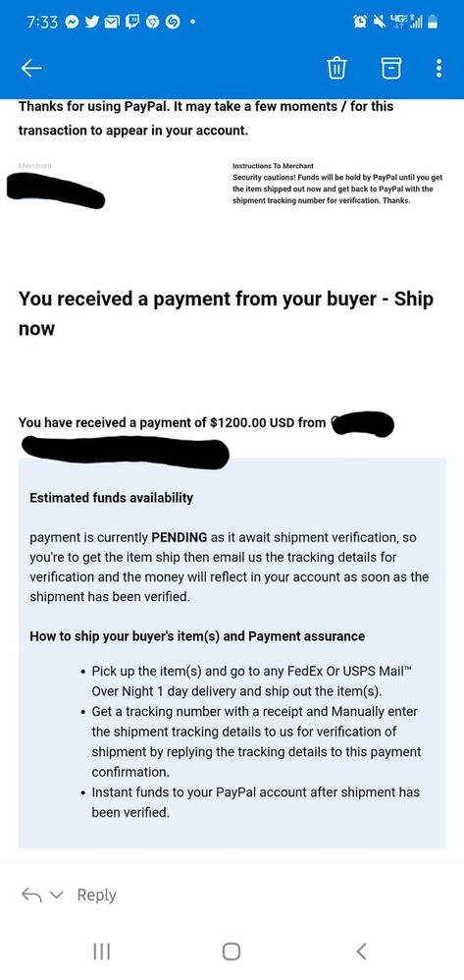This screenshot has width=464, height=980.
Task: Tap the 'How to ship your buyer's item(s)' heading
Action: 197,636
